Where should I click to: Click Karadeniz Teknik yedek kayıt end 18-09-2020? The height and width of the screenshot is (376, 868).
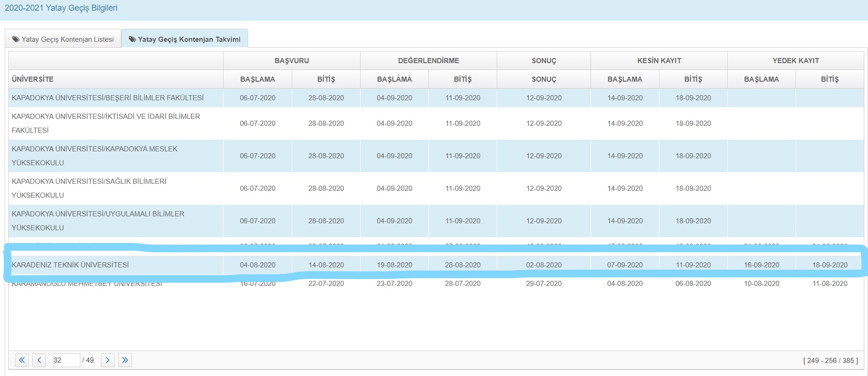830,265
